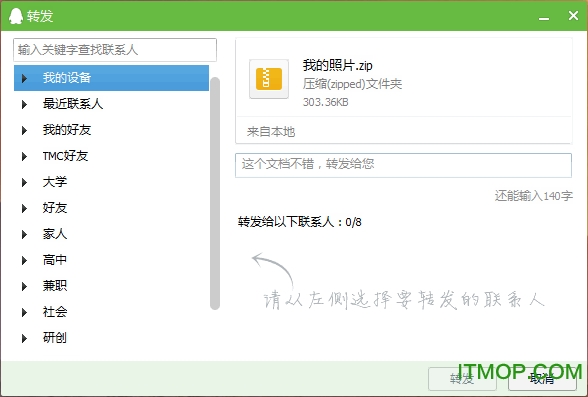Expand the 社会 group arrow
Viewport: 588px width, 397px height.
click(x=24, y=312)
